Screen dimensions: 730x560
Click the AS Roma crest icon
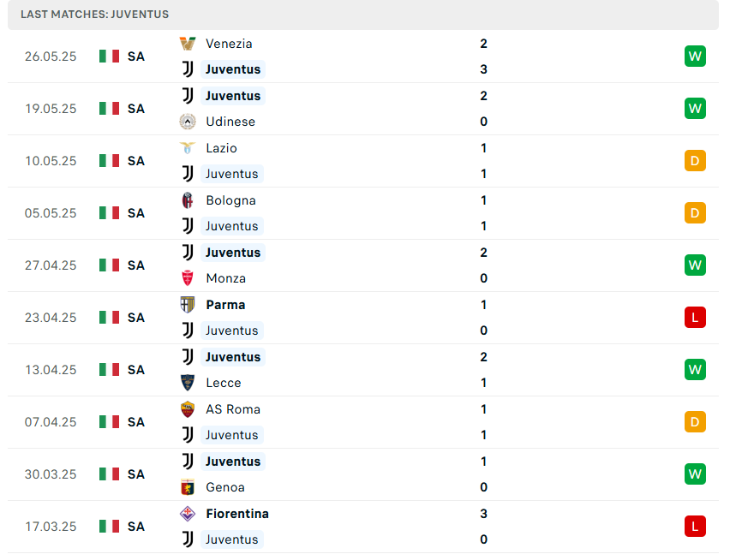click(188, 409)
